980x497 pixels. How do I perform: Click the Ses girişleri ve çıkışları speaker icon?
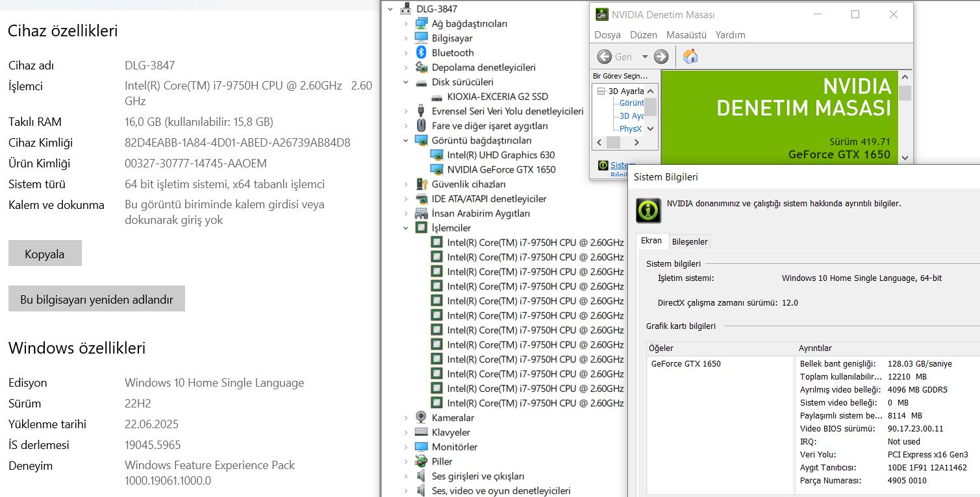(421, 476)
